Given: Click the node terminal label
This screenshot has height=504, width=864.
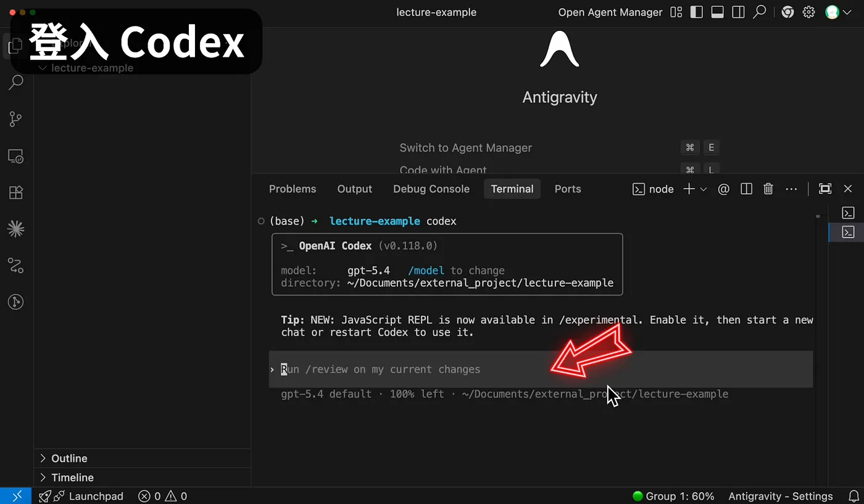Looking at the screenshot, I should [x=654, y=189].
